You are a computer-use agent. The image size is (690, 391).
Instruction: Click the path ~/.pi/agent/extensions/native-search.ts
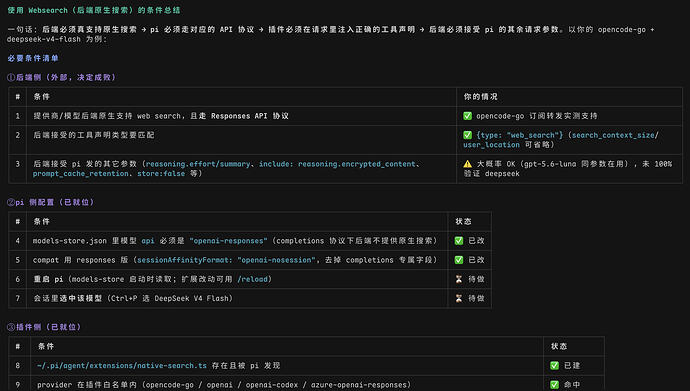[x=122, y=365]
